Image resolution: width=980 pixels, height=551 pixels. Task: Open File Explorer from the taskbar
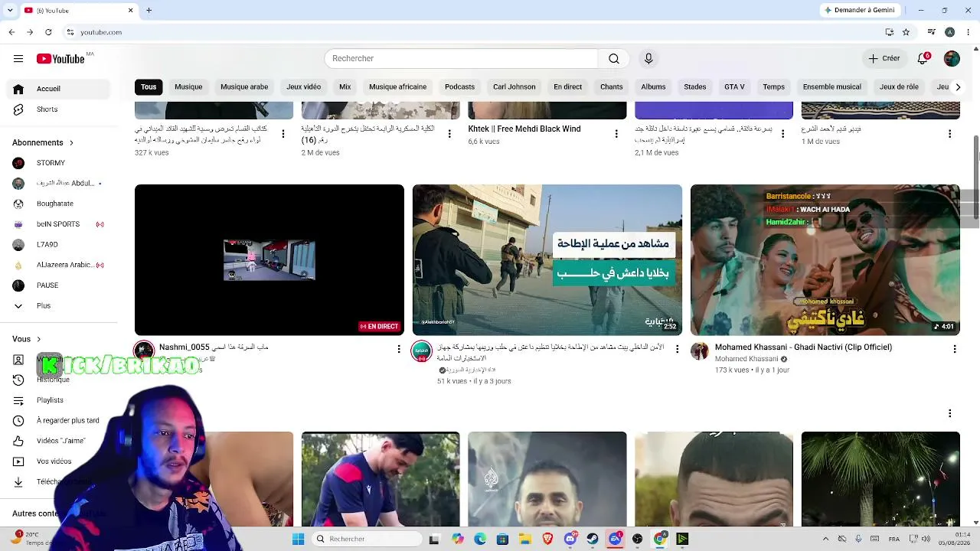pyautogui.click(x=525, y=539)
